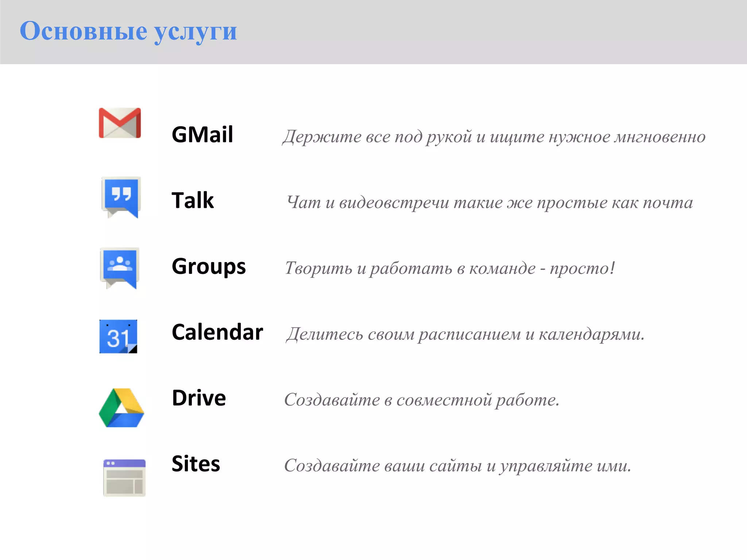Select text 'Чат и видеовстречи такие же простые как почта'

pos(490,203)
